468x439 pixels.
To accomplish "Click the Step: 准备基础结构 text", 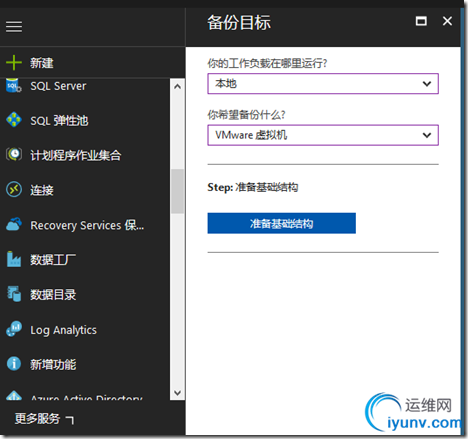I will (253, 187).
